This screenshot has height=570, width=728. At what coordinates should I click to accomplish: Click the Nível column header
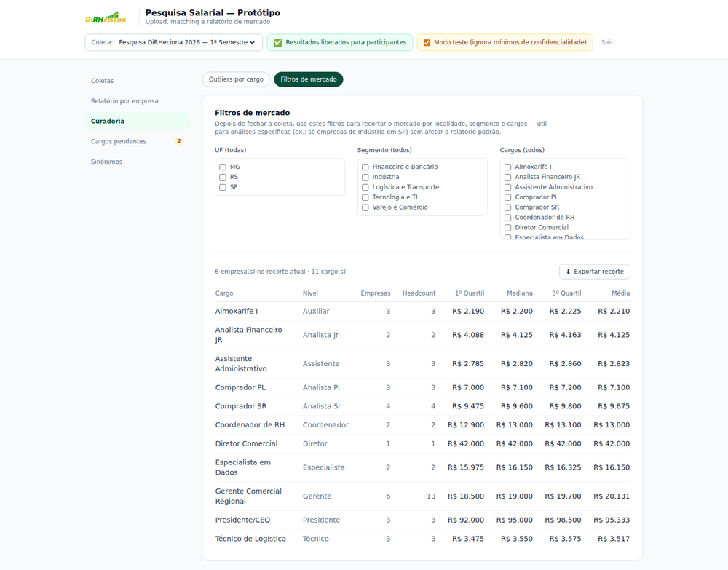point(310,293)
